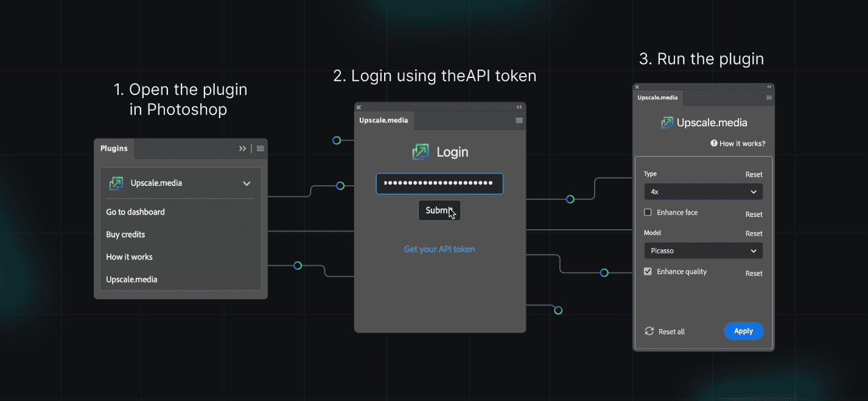Collapse the Upscale.media plugin chevron
This screenshot has width=868, height=401.
[247, 183]
